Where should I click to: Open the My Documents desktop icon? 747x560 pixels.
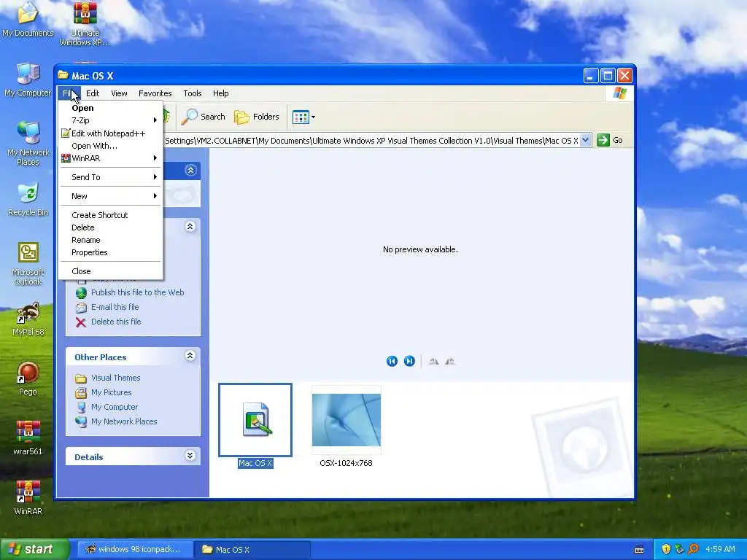pos(28,19)
